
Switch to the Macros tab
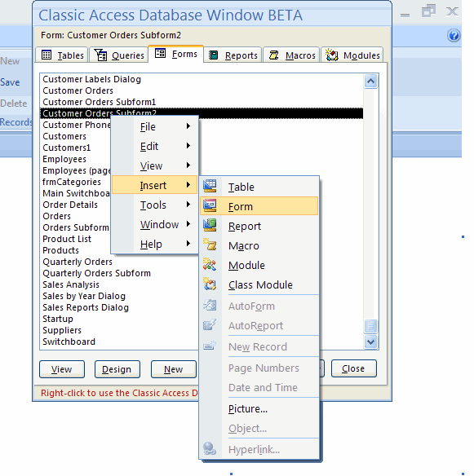click(x=291, y=55)
